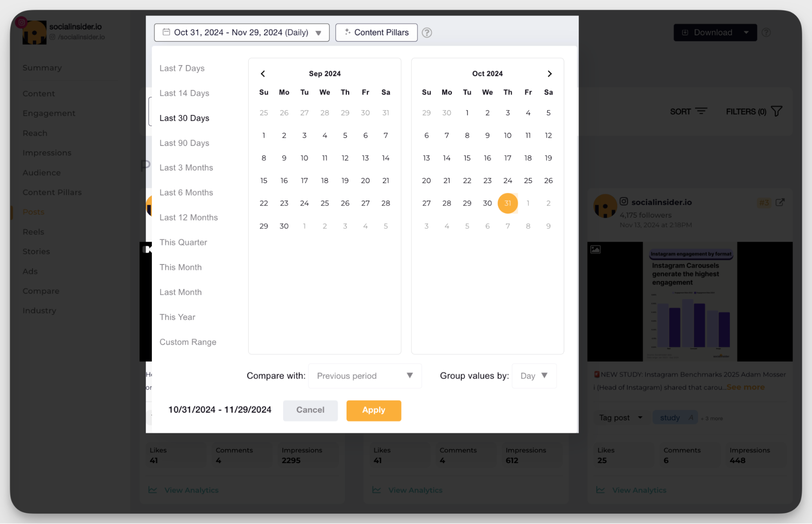This screenshot has height=524, width=812.
Task: Select Last 90 Days preset option
Action: tap(184, 143)
